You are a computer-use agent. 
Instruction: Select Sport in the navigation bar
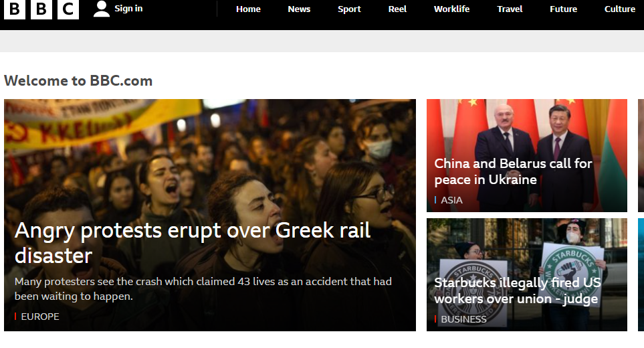349,9
